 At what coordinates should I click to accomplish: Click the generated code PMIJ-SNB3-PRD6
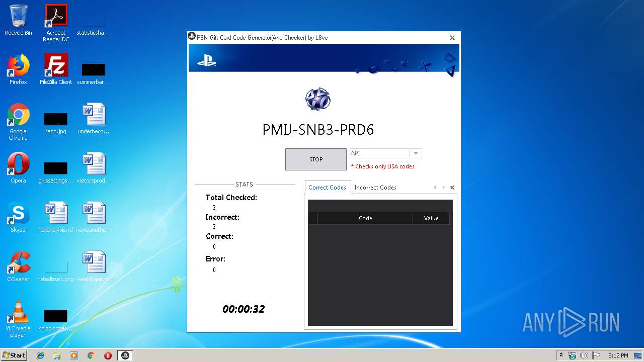point(318,130)
